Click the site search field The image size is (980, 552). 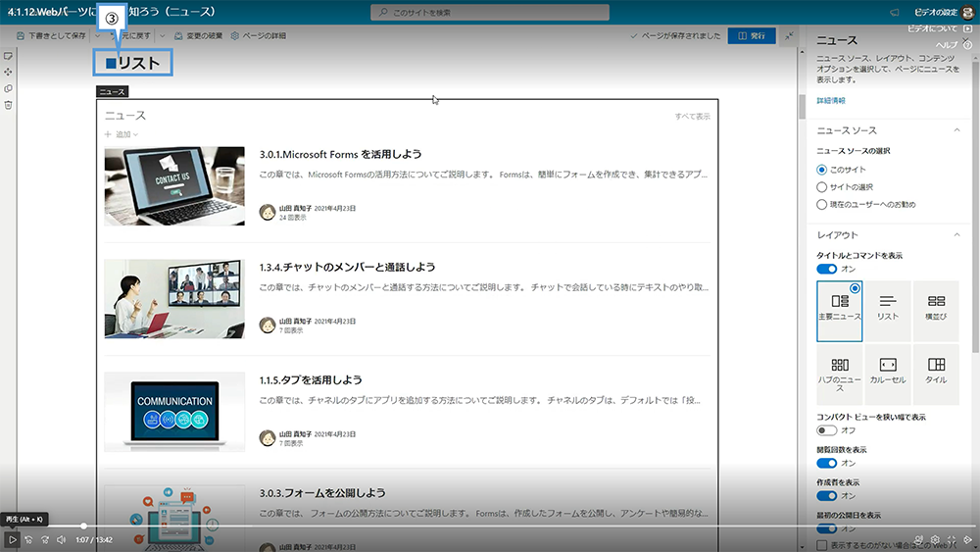click(x=490, y=12)
